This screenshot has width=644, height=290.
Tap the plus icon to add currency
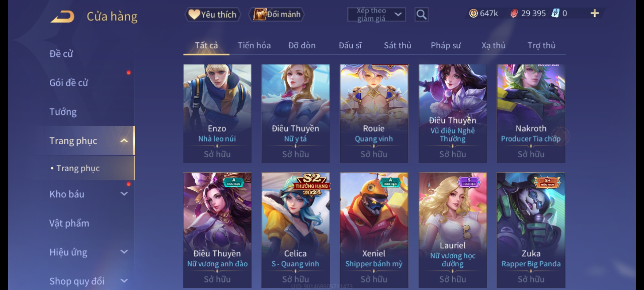pos(595,13)
